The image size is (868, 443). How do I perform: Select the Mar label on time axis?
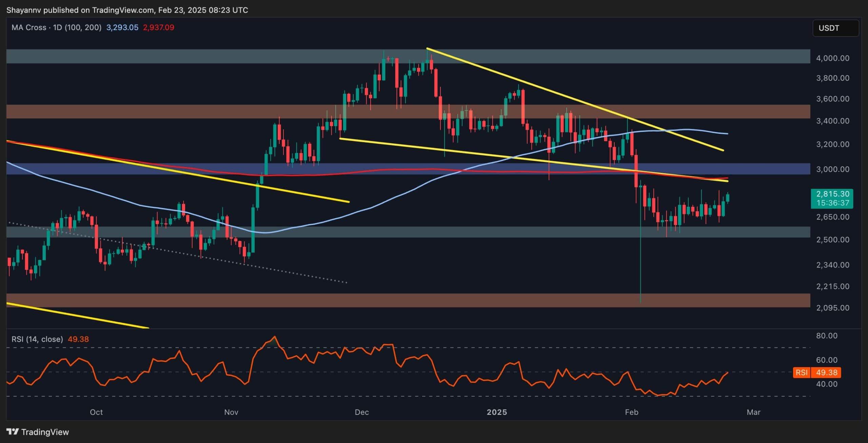(x=753, y=412)
